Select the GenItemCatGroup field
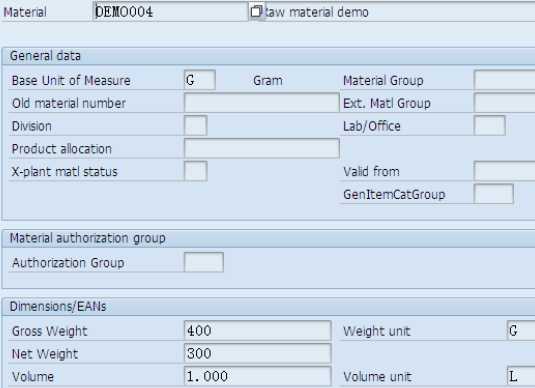 coord(494,194)
